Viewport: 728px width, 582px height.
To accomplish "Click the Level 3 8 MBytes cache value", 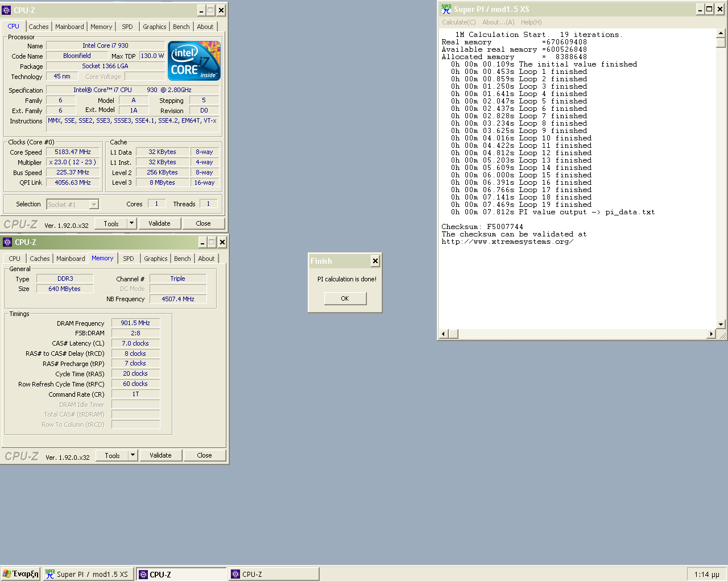I will tap(163, 183).
